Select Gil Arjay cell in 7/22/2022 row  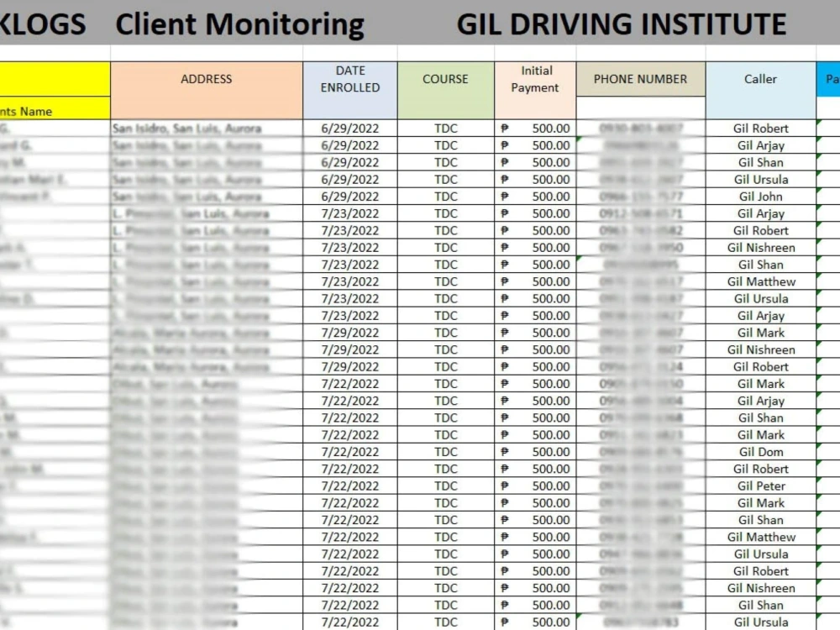click(x=761, y=402)
